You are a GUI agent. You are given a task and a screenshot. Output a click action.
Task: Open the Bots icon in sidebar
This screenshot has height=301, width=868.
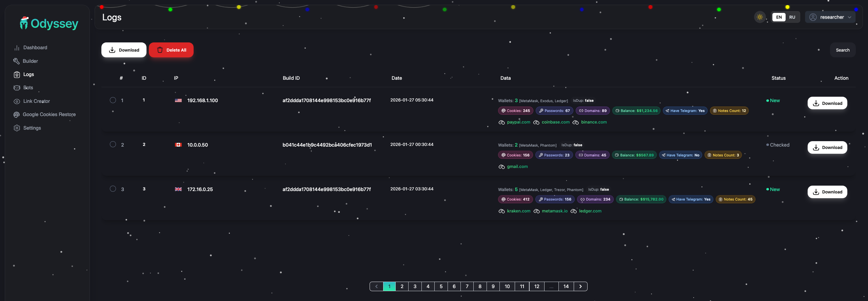coord(17,88)
